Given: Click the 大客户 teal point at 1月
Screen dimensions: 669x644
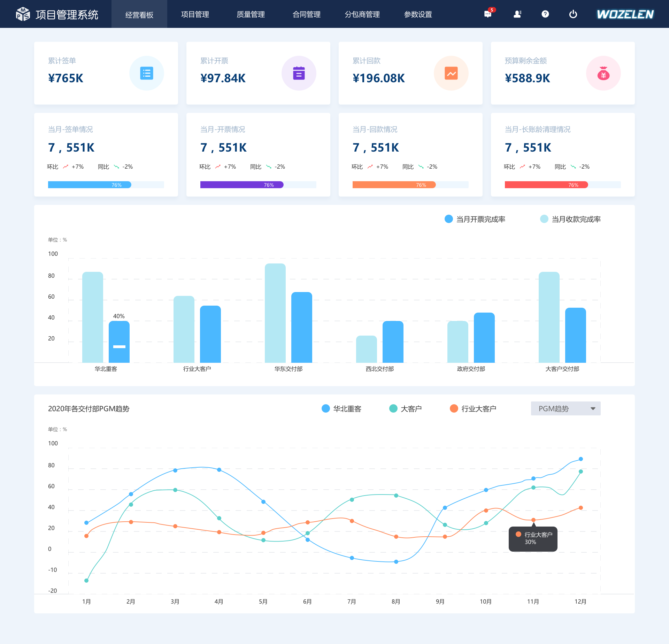Looking at the screenshot, I should 86,581.
